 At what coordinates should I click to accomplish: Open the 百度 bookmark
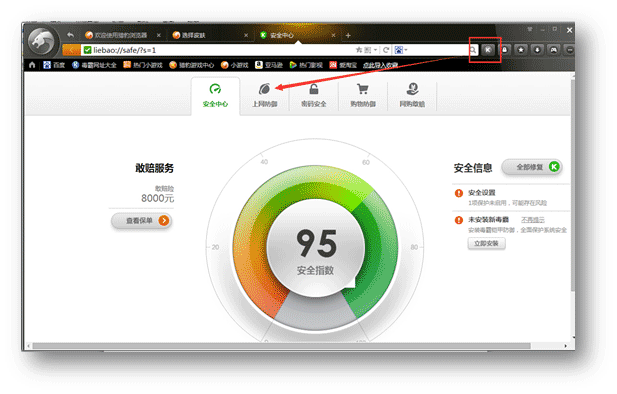coord(54,65)
